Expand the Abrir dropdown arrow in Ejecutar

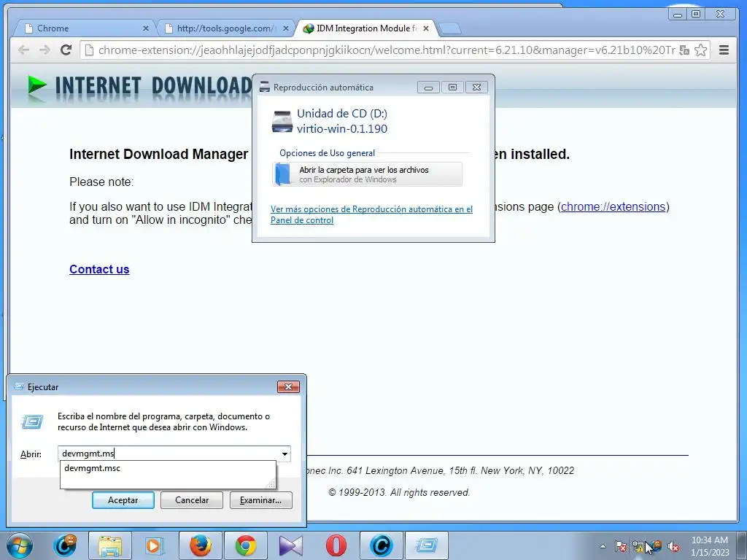(x=285, y=454)
